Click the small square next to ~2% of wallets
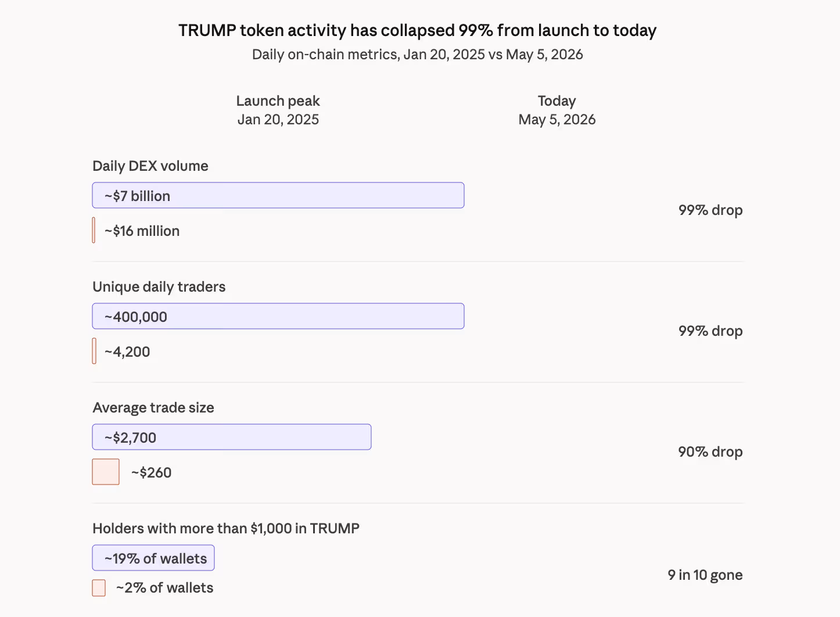The width and height of the screenshot is (840, 617). pyautogui.click(x=99, y=588)
